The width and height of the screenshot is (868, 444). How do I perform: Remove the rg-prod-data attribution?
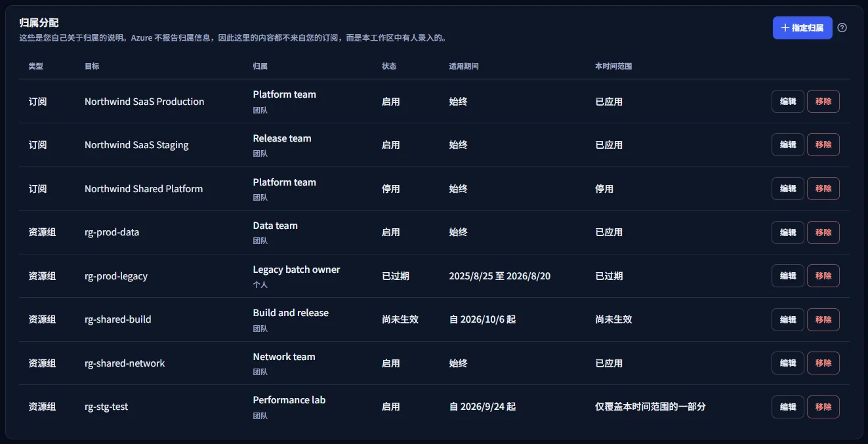coord(823,232)
